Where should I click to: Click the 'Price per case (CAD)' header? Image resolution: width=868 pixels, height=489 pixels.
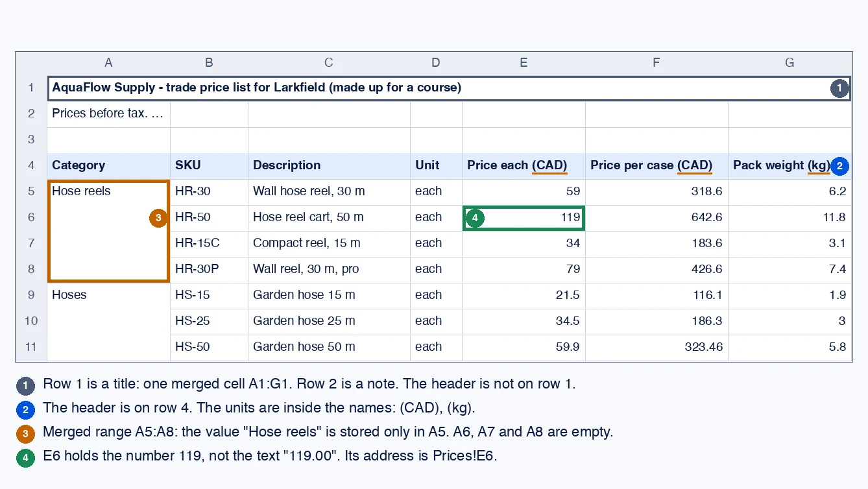pos(657,166)
